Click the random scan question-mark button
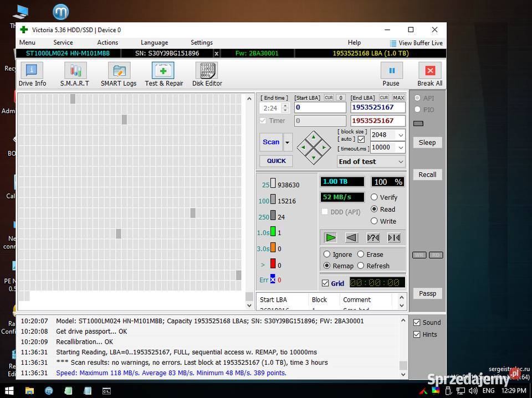532x398 pixels. click(373, 237)
